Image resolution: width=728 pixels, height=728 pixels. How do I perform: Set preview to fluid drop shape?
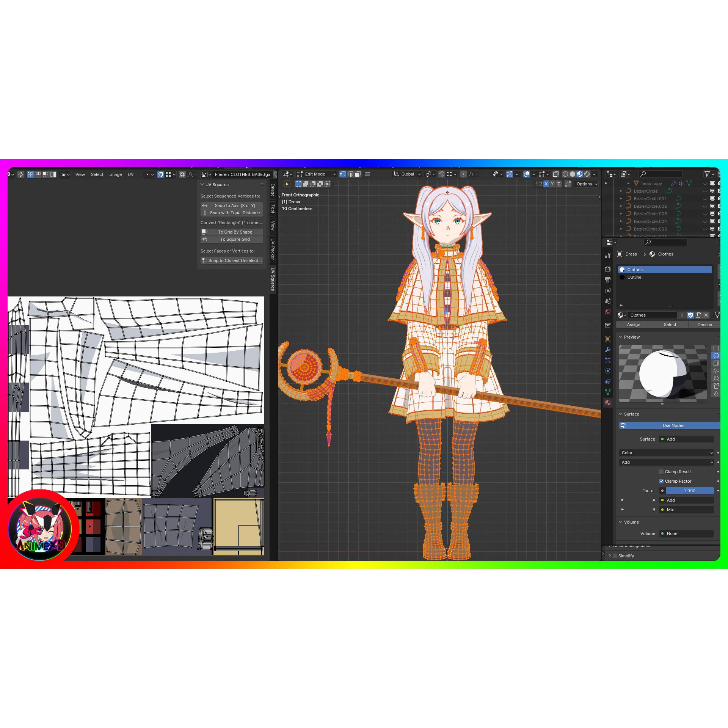click(716, 394)
